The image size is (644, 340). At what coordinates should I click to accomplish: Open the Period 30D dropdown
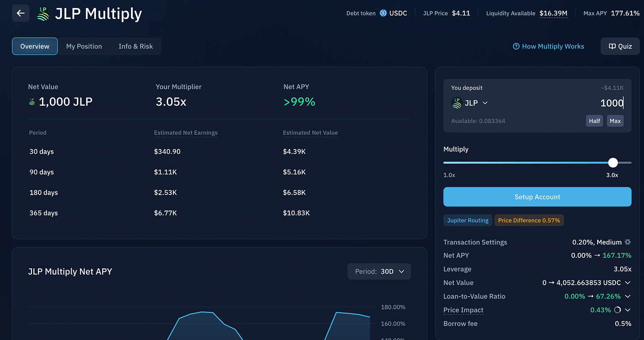[x=379, y=271]
